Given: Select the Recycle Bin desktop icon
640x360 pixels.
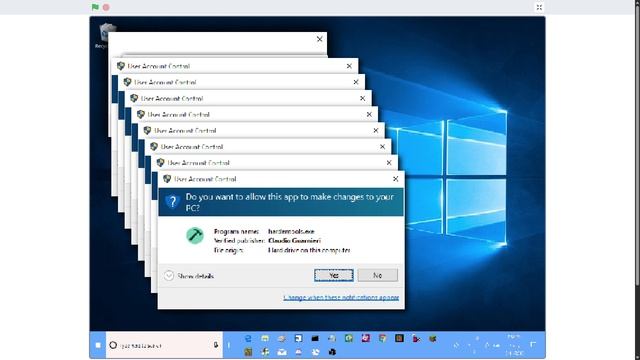Looking at the screenshot, I should click(104, 36).
